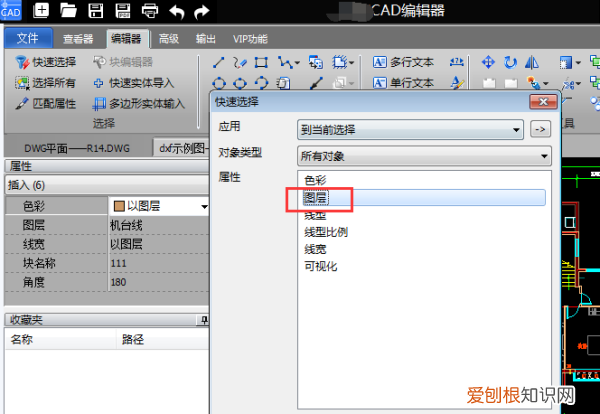Image resolution: width=600 pixels, height=414 pixels.
Task: Switch to the 查看器 tab
Action: click(78, 39)
